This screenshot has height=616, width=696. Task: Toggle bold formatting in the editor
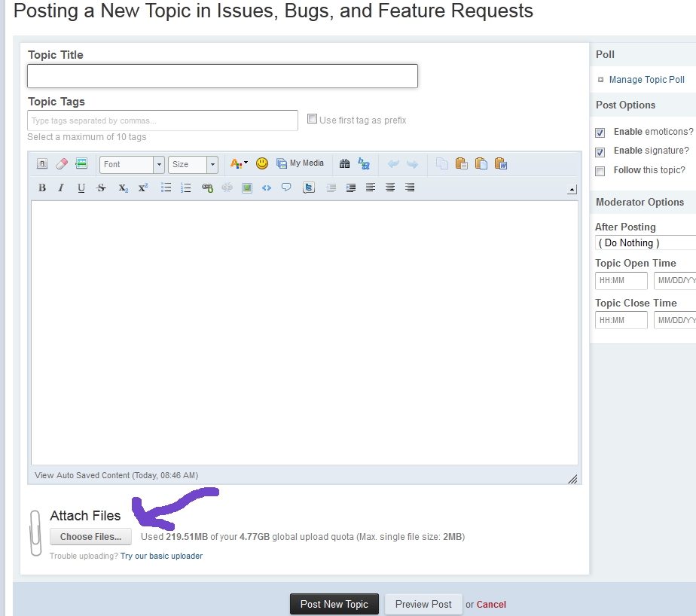point(42,188)
